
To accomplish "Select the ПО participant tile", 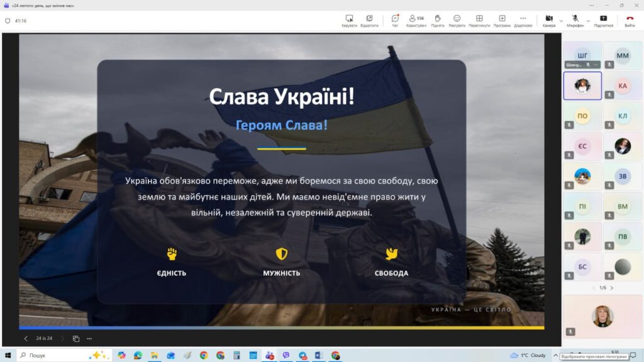I will [582, 117].
